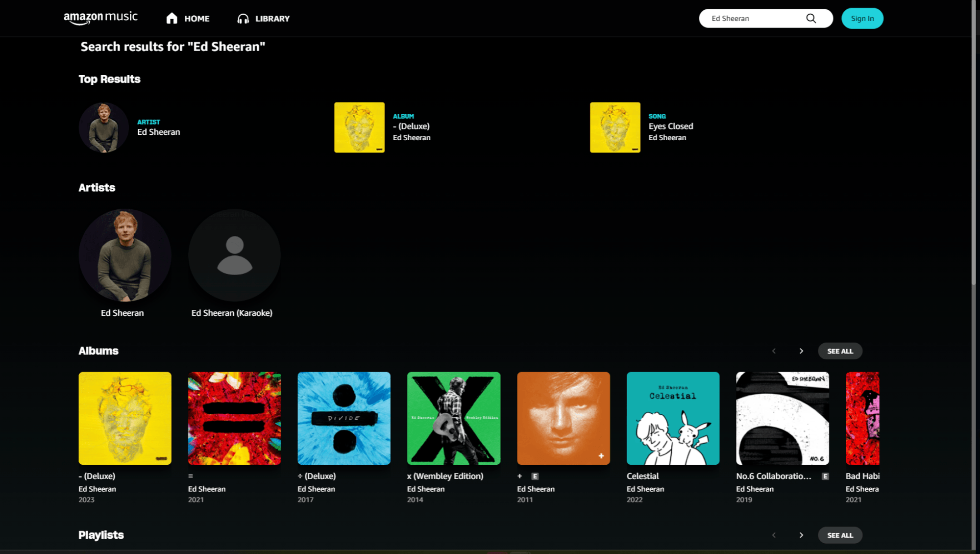Click Ed Sheeran under the Celestial album
Image resolution: width=980 pixels, height=554 pixels.
pyautogui.click(x=645, y=489)
